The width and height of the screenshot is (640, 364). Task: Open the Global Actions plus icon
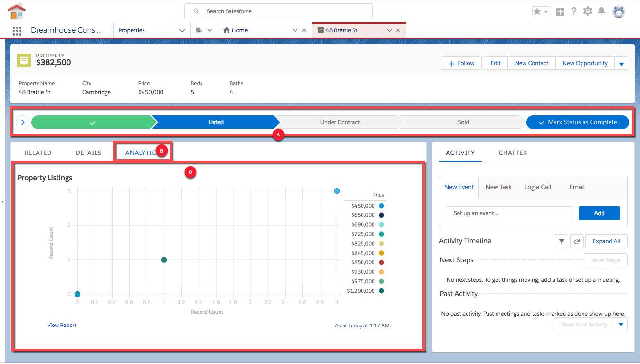tap(560, 12)
